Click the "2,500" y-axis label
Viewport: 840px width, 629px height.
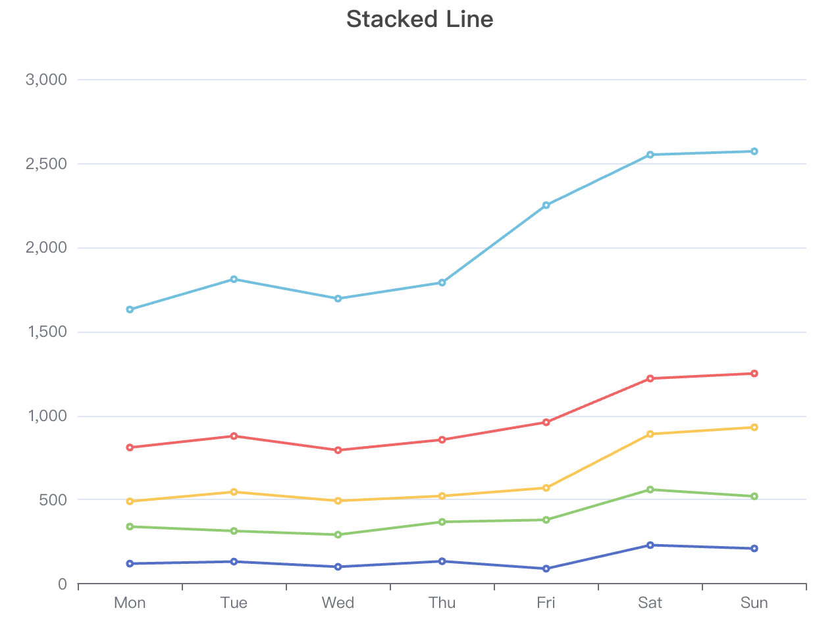47,164
